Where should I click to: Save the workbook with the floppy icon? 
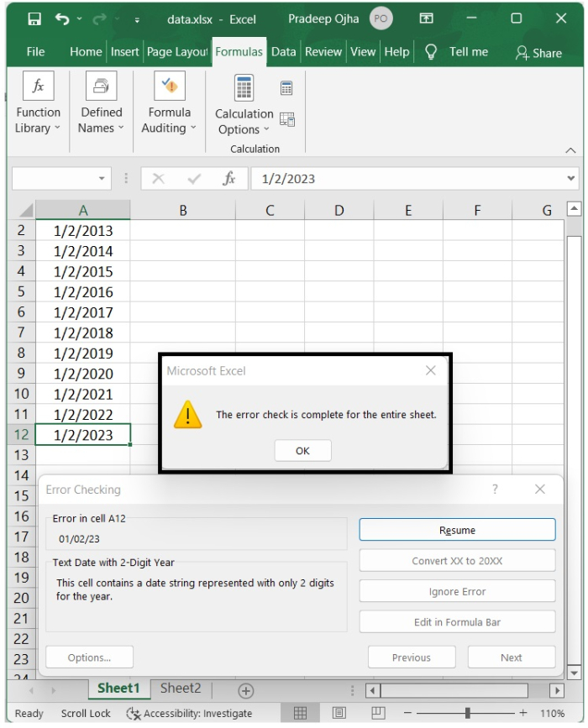tap(34, 19)
